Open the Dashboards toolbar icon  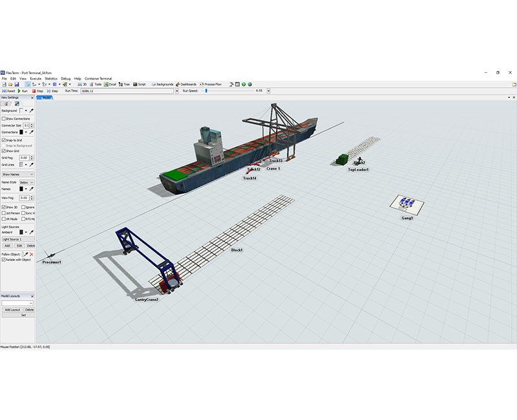(186, 85)
